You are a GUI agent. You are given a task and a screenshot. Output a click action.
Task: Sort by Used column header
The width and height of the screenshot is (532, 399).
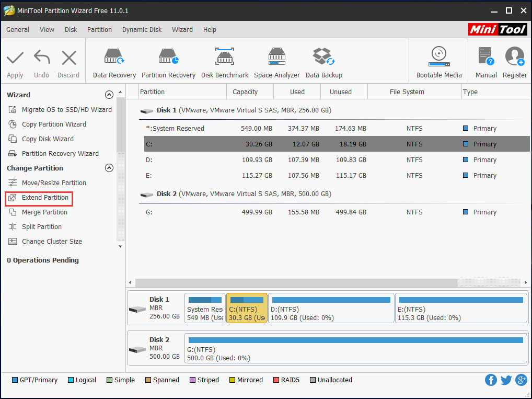pyautogui.click(x=297, y=92)
